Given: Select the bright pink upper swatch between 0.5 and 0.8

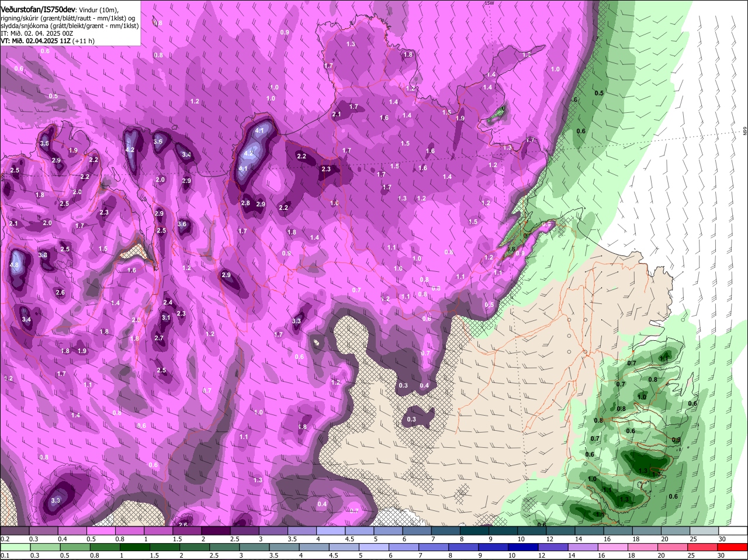Looking at the screenshot, I should pos(101,530).
